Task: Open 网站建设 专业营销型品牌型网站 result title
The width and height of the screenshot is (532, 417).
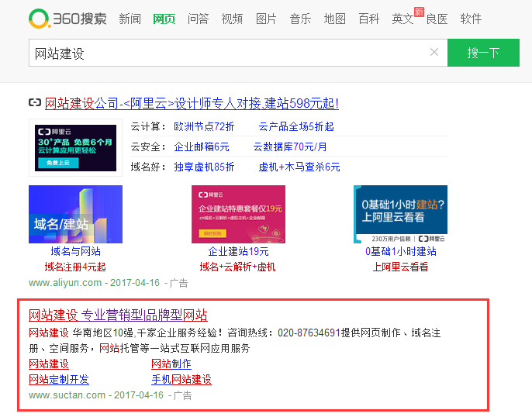Action: tap(118, 315)
